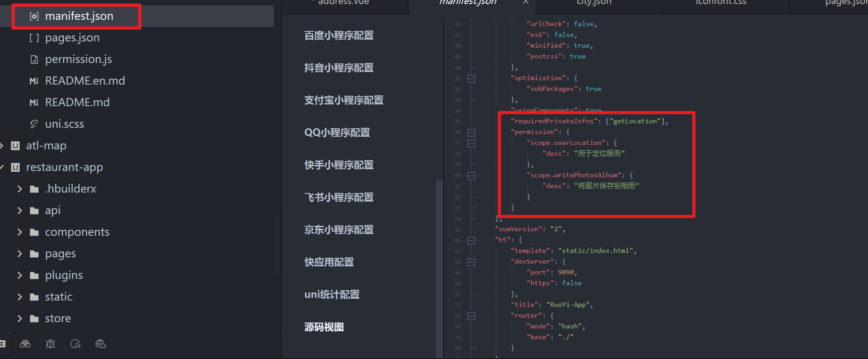
Task: Expand the pages folder chevron
Action: [19, 254]
